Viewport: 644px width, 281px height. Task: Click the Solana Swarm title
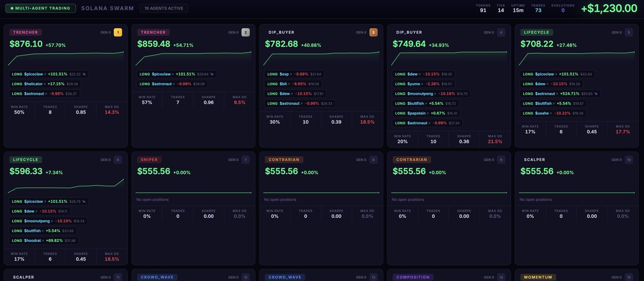click(107, 9)
